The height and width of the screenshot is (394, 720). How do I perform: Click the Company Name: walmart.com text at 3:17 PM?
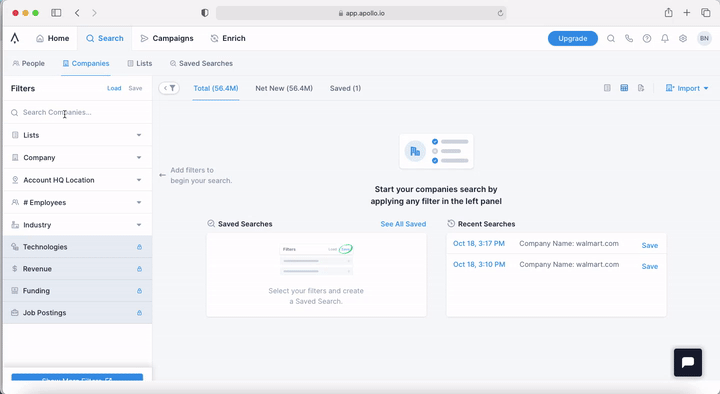[569, 243]
